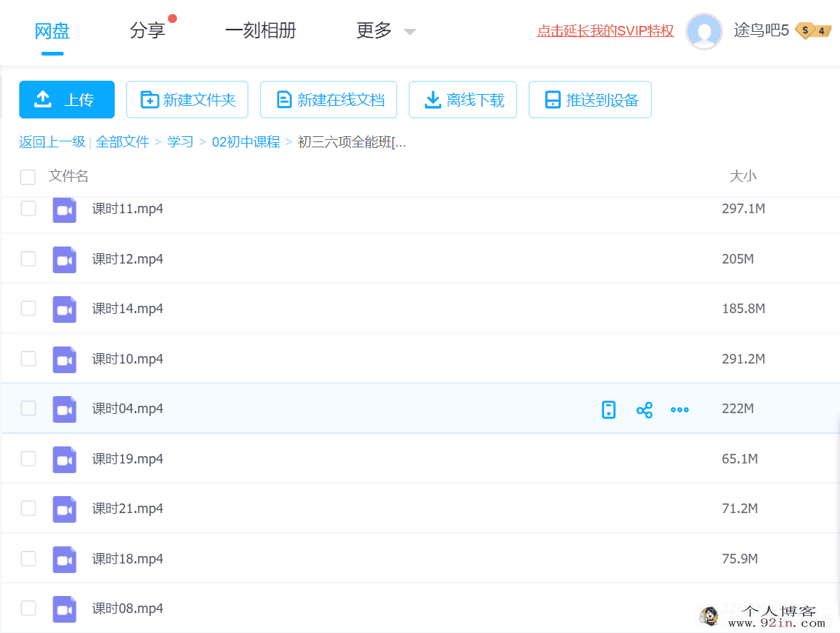Viewport: 840px width, 633px height.
Task: Open more options for 课时04.mp4
Action: coord(680,410)
